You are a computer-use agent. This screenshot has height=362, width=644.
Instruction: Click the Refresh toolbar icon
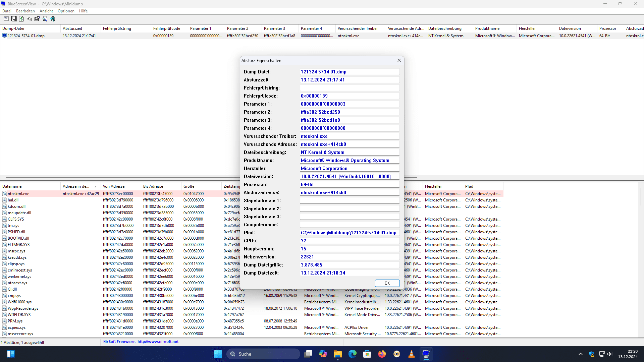(21, 19)
